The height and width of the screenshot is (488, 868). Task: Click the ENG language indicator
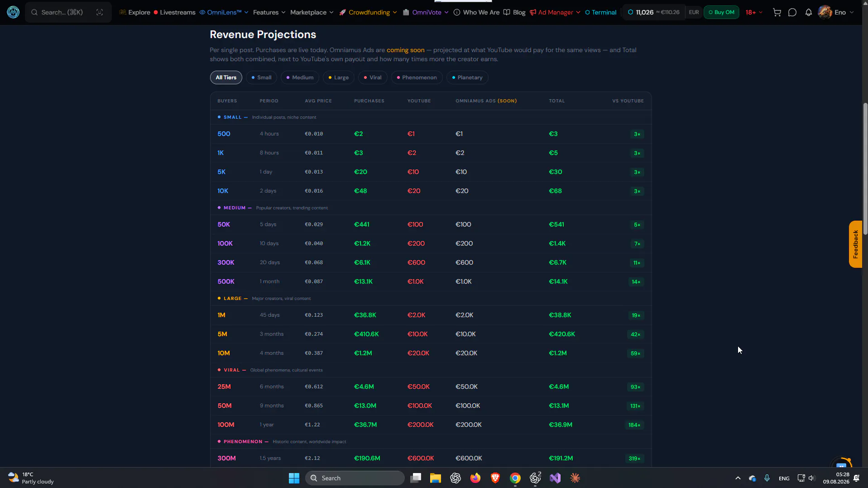tap(784, 478)
